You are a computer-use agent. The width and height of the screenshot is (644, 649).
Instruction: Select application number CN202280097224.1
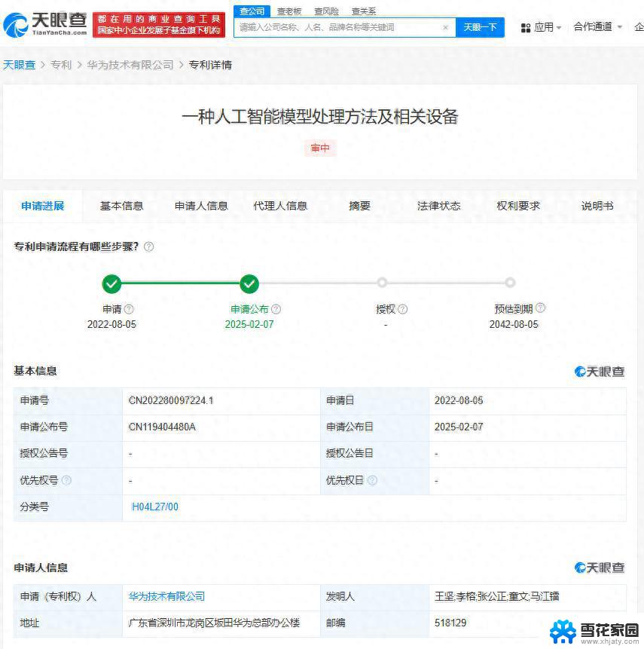click(171, 400)
